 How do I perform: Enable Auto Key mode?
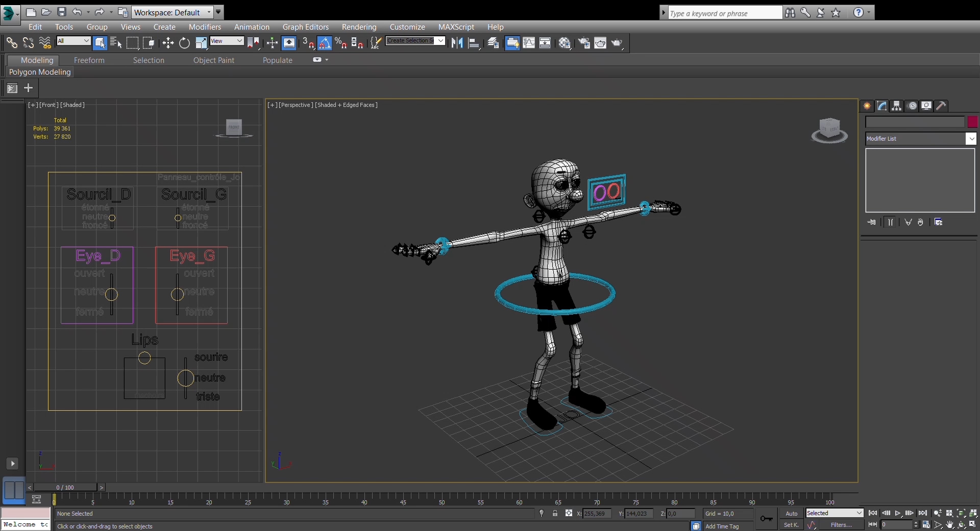[x=791, y=514]
